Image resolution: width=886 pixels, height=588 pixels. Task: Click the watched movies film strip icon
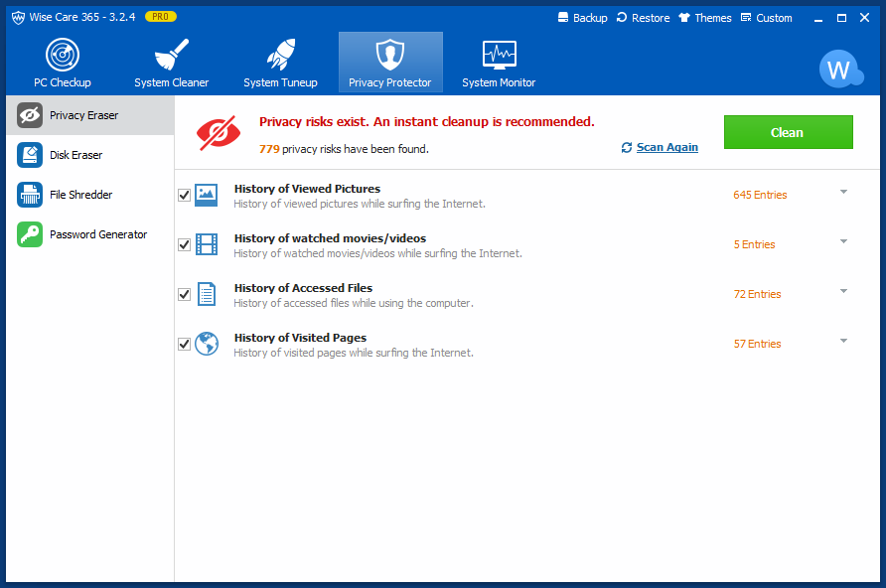point(207,244)
